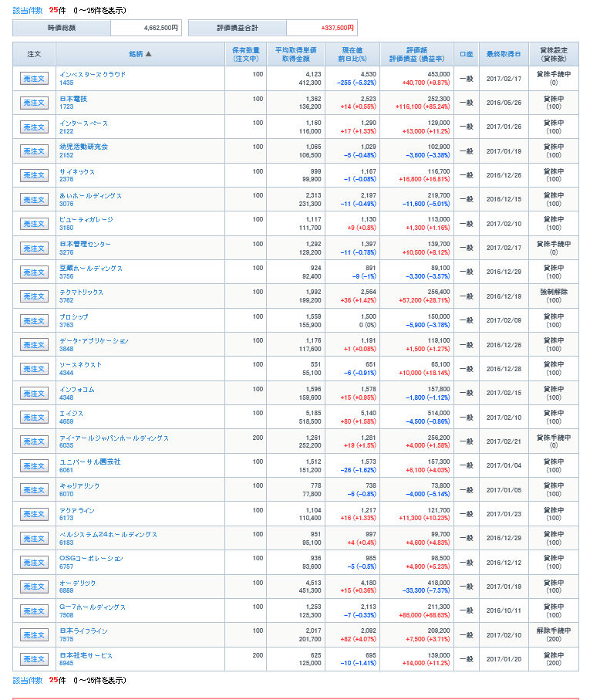Viewport: 600px width, 700px height.
Task: Place sell order for プロシップ 3763
Action: click(x=35, y=320)
